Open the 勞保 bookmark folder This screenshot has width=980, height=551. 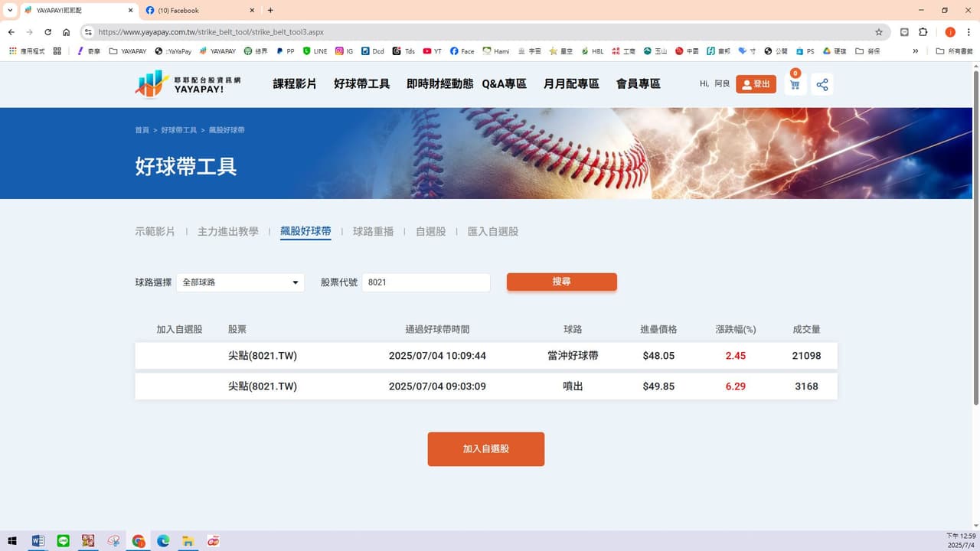pyautogui.click(x=867, y=51)
